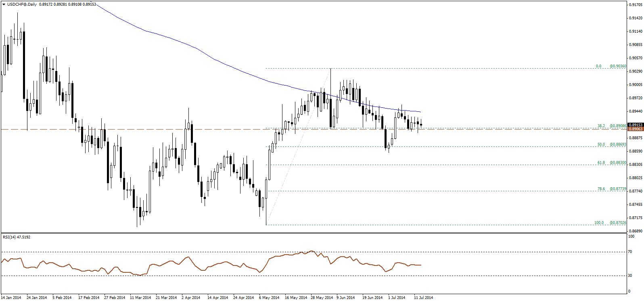Click price scale value 0.87175
Image resolution: width=644 pixels, height=301 pixels.
(x=636, y=218)
